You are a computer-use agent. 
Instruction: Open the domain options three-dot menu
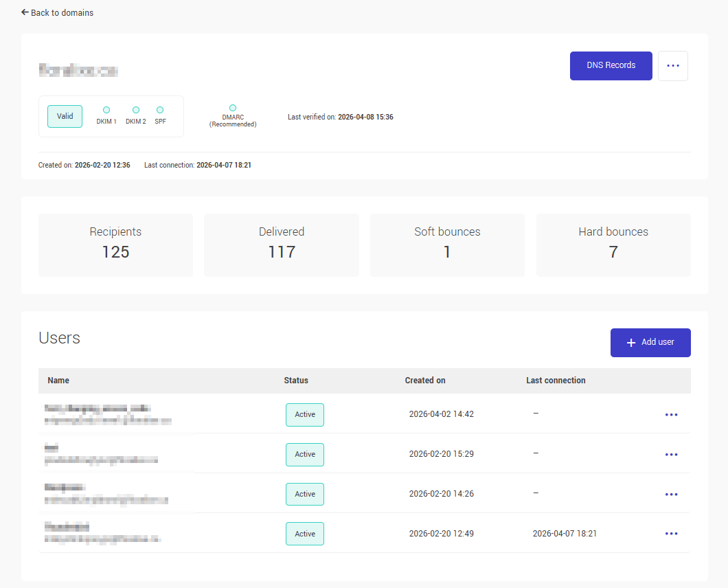click(672, 65)
